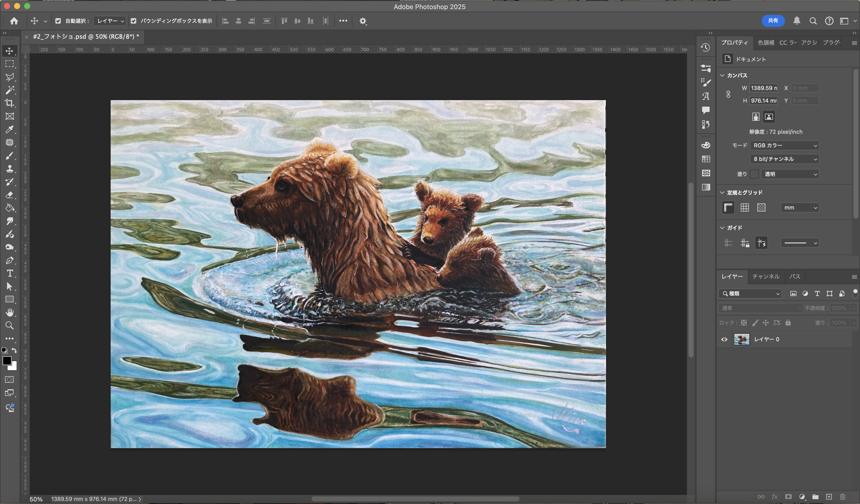Open the Swatches grid panel icon
The height and width of the screenshot is (504, 860).
coord(706,159)
